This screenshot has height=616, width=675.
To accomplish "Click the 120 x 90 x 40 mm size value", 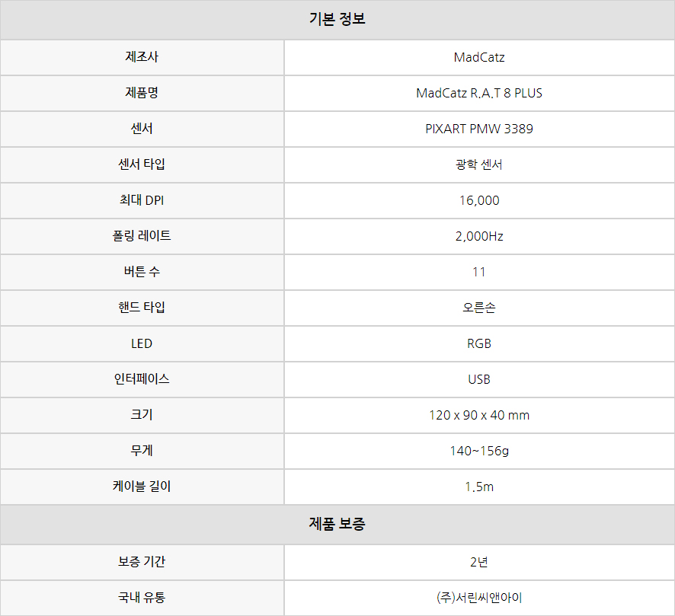I will (x=479, y=415).
